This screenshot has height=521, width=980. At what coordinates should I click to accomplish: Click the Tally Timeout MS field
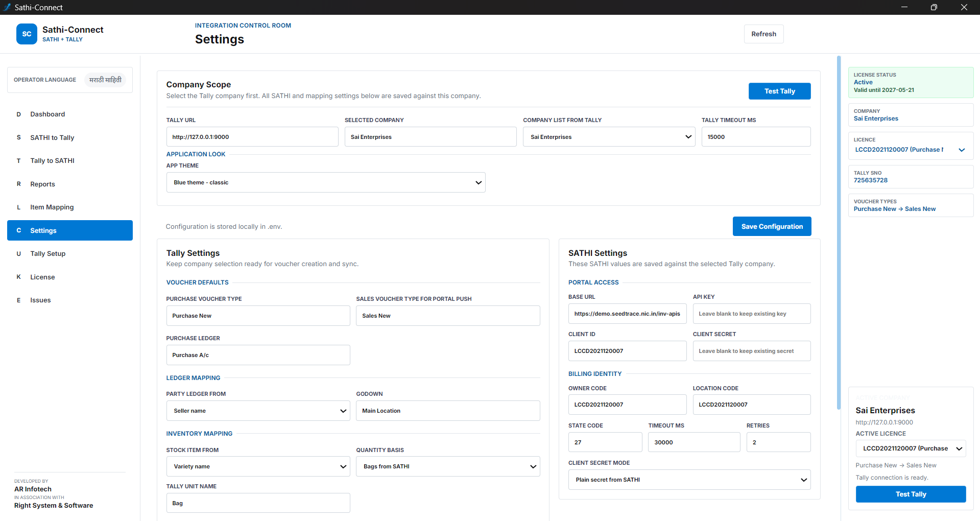point(756,137)
